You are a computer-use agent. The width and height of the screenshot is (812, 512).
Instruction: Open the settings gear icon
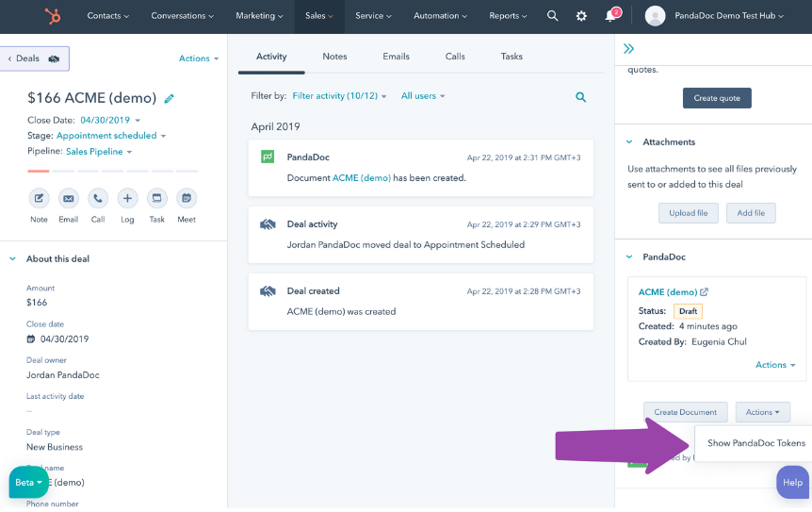(581, 16)
